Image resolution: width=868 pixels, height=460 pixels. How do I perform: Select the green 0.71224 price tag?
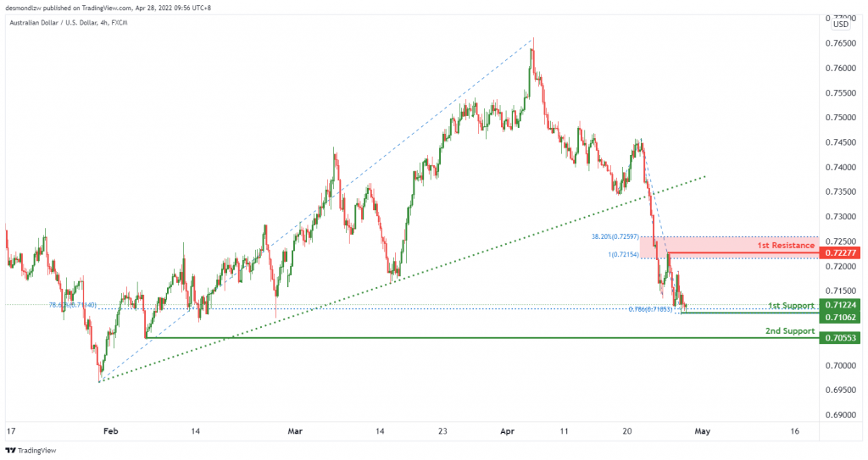pyautogui.click(x=841, y=305)
